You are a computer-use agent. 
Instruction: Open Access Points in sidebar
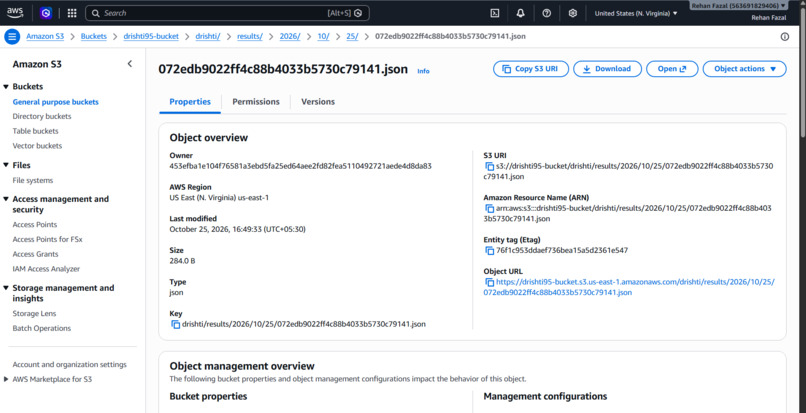[x=35, y=225]
